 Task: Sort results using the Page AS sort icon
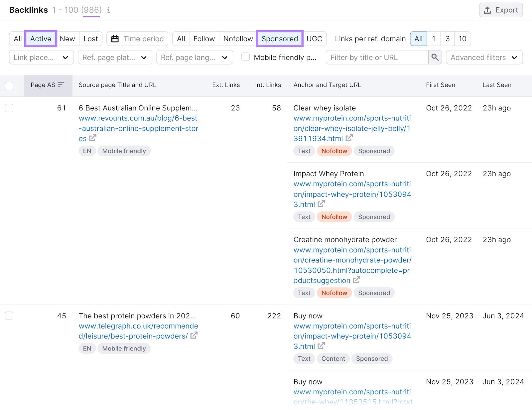[61, 85]
